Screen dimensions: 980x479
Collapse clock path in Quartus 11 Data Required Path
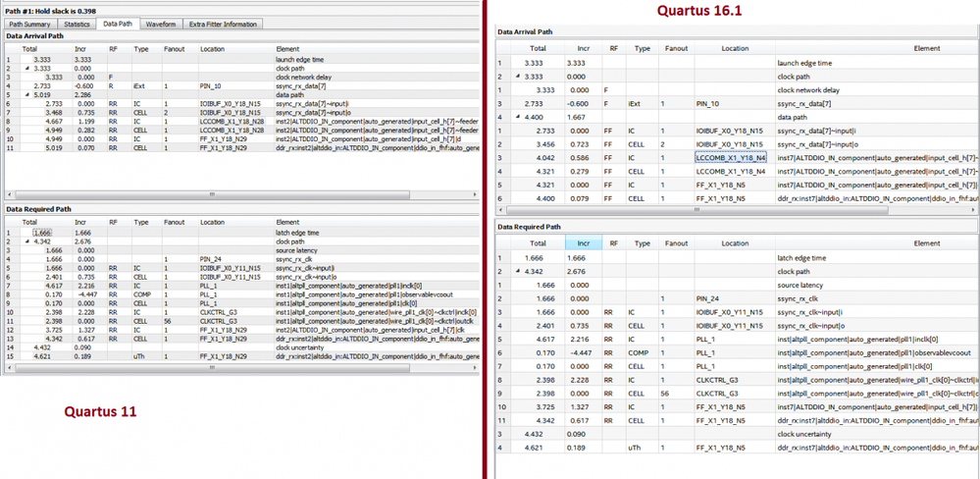coord(27,240)
